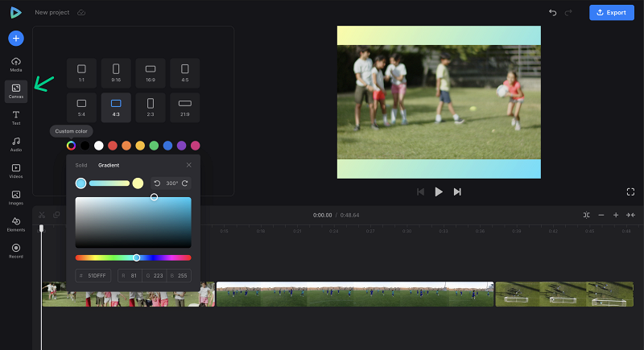Select the goal posts last clip

564,294
